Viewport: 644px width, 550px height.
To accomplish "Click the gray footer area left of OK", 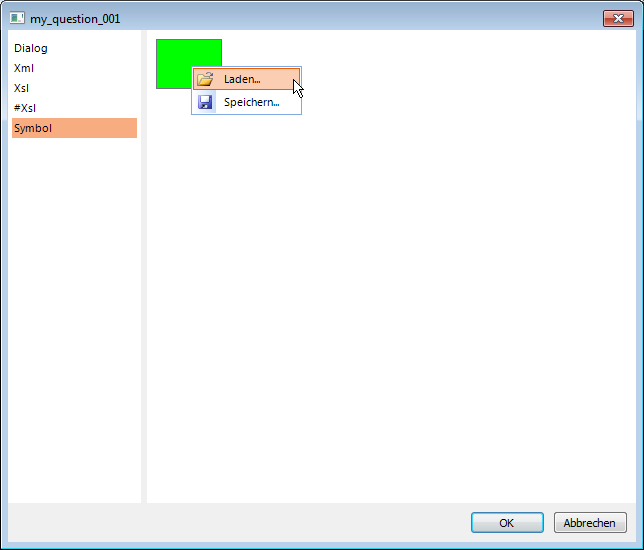I will pyautogui.click(x=238, y=522).
